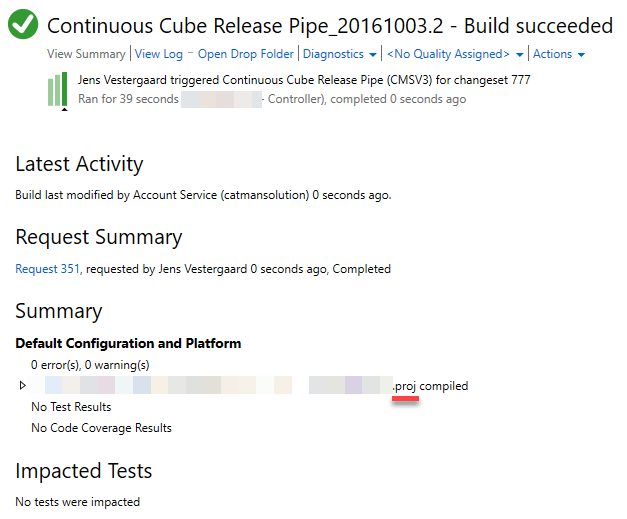Click the Request Summary heading
This screenshot has height=519, width=627.
pyautogui.click(x=98, y=237)
